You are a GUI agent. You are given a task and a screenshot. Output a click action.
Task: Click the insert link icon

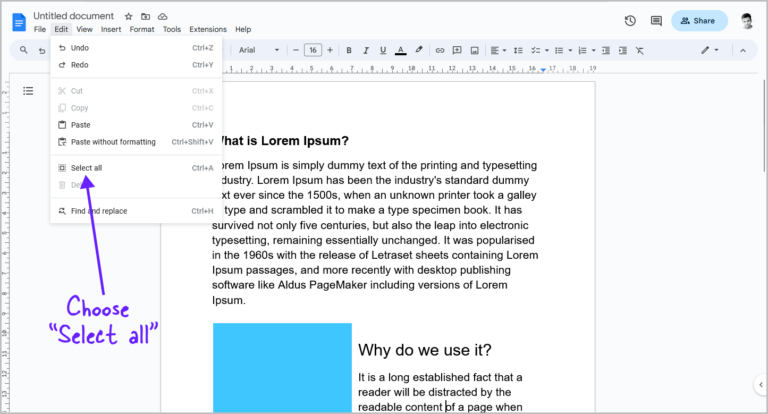pos(440,50)
